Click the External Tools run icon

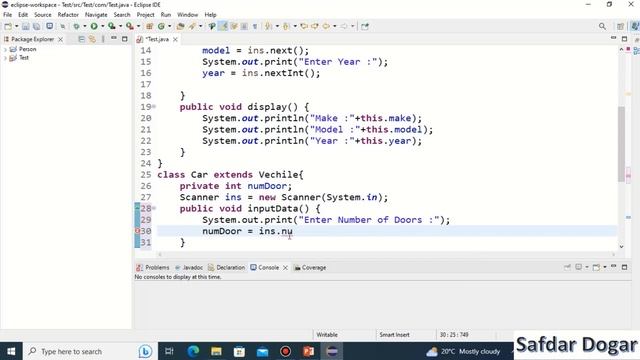click(130, 26)
